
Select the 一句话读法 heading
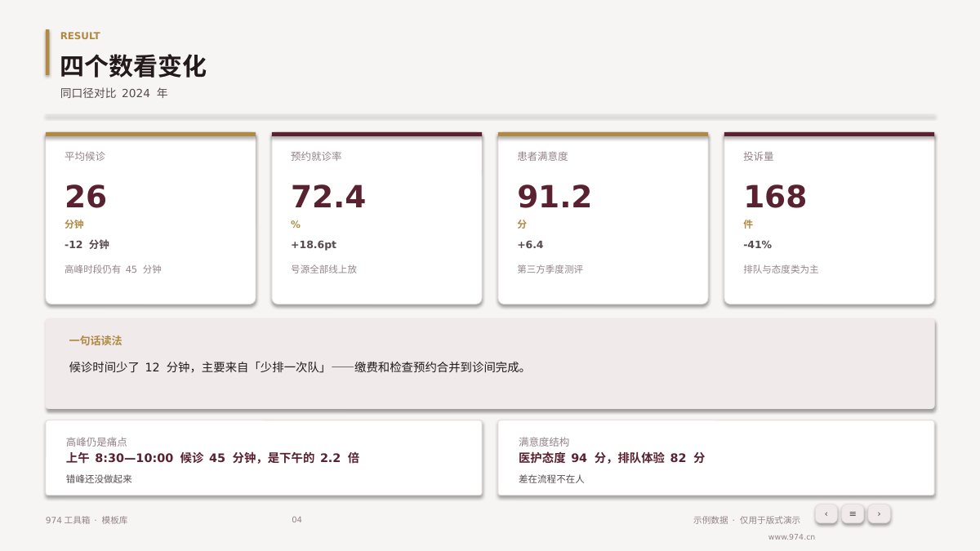(x=96, y=340)
